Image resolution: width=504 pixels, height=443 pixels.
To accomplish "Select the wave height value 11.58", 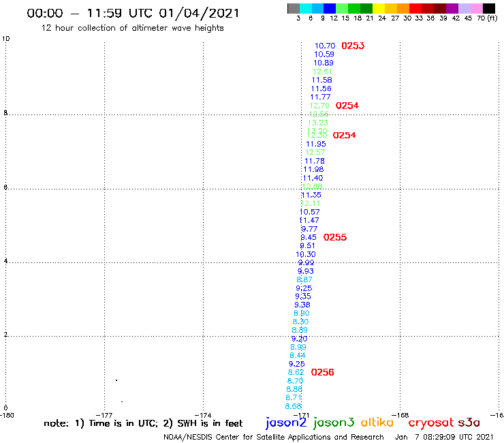I will coord(321,80).
